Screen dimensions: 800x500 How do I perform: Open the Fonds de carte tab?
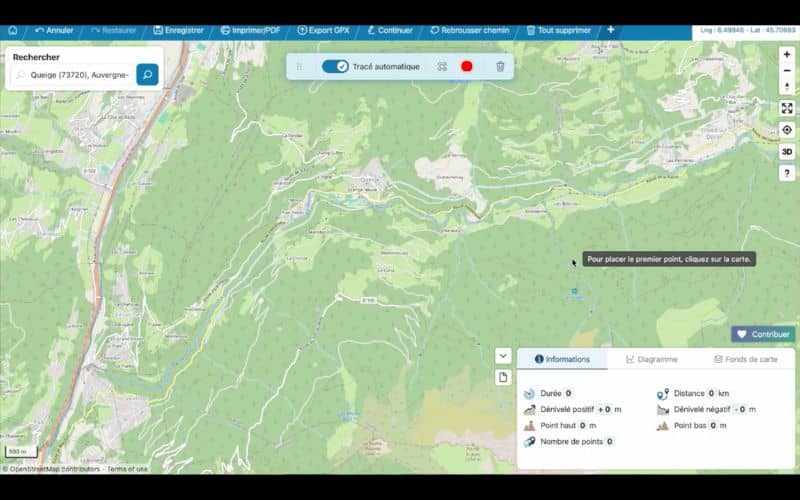745,359
